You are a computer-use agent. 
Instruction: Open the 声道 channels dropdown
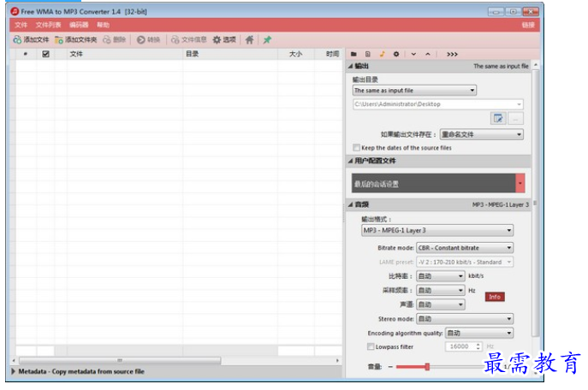coord(441,304)
